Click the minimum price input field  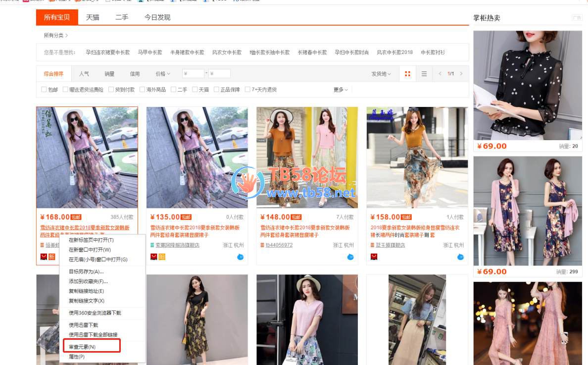193,74
